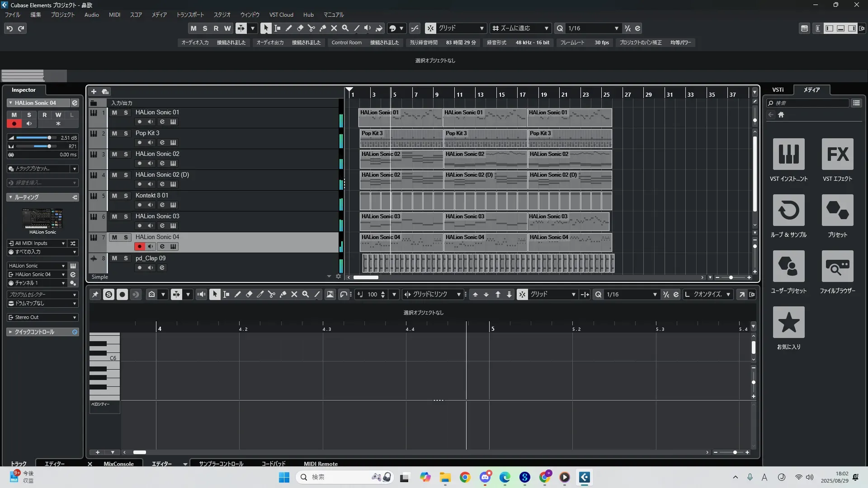Expand the Quick Controls inspector section
This screenshot has width=868, height=488.
click(34, 332)
